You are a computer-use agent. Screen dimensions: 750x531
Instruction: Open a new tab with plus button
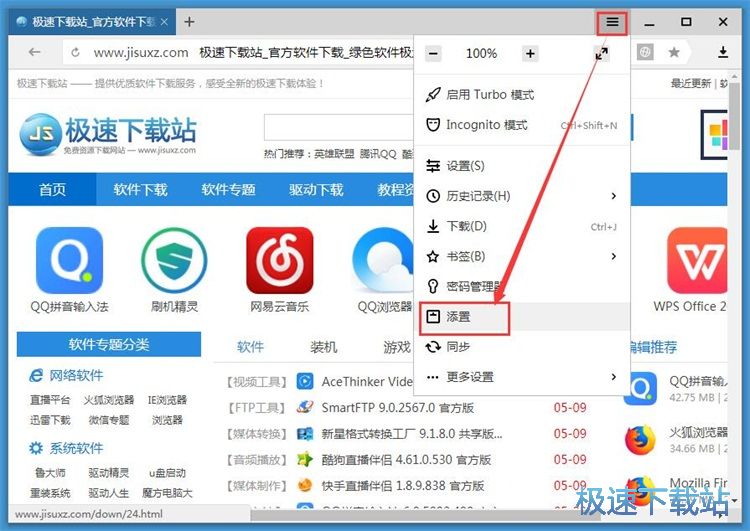click(189, 22)
